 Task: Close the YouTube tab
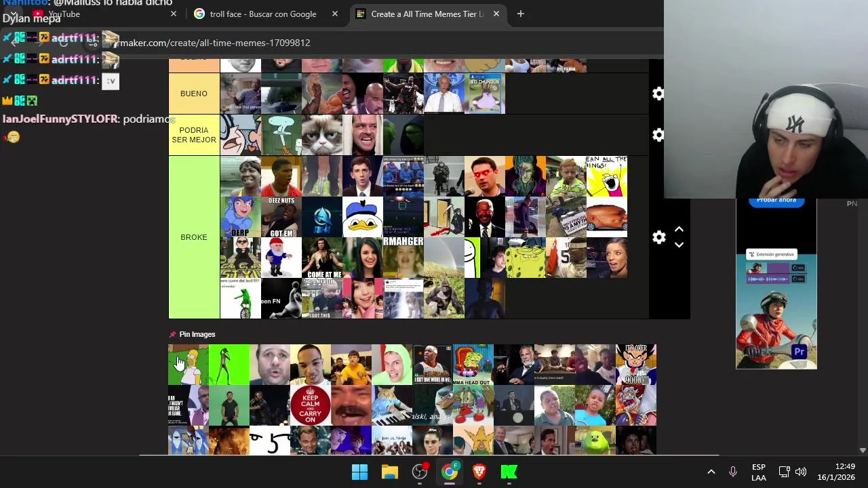174,14
